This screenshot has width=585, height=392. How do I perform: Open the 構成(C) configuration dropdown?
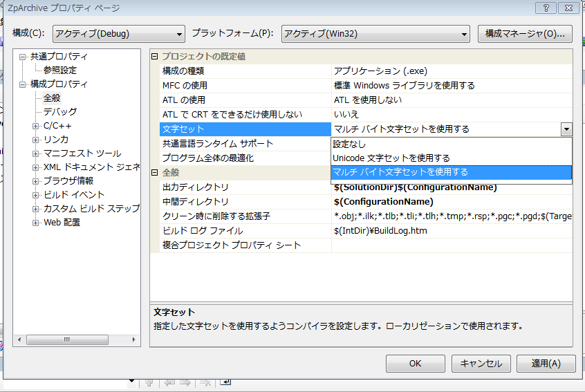(119, 34)
